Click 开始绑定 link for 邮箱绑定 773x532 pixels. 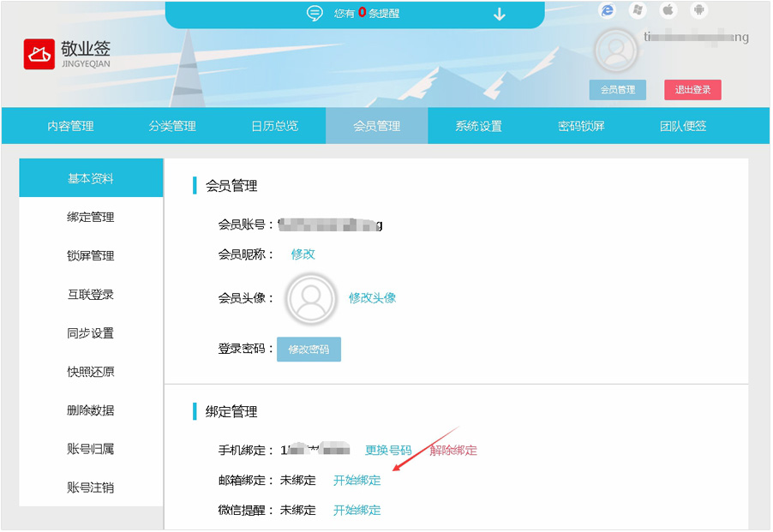click(357, 481)
